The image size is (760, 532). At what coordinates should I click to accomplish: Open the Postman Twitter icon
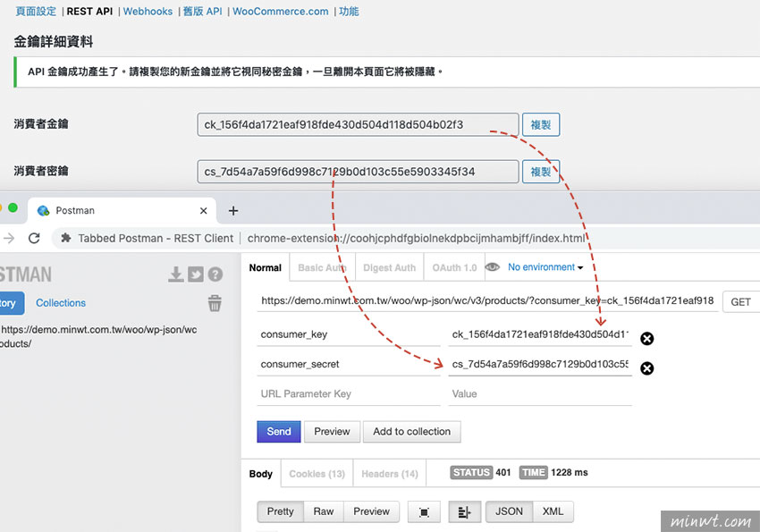click(196, 274)
